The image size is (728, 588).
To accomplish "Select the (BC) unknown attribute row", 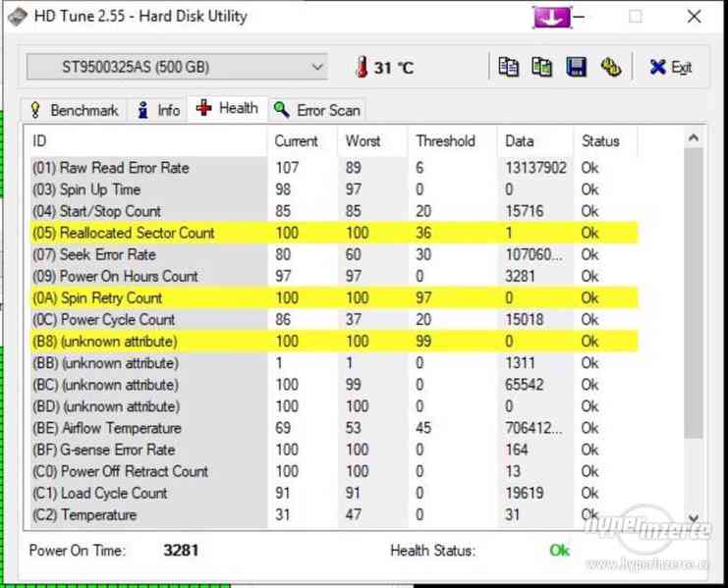I will point(334,385).
